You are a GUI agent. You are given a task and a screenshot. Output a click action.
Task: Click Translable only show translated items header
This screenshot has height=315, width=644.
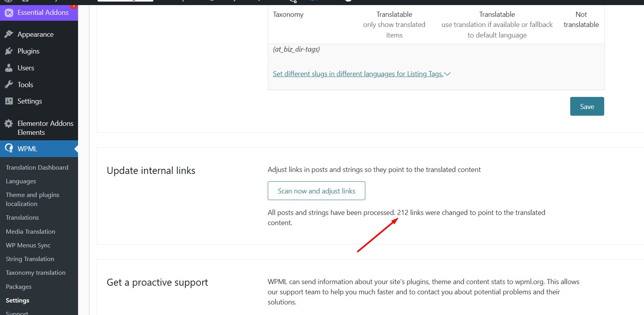coord(394,25)
